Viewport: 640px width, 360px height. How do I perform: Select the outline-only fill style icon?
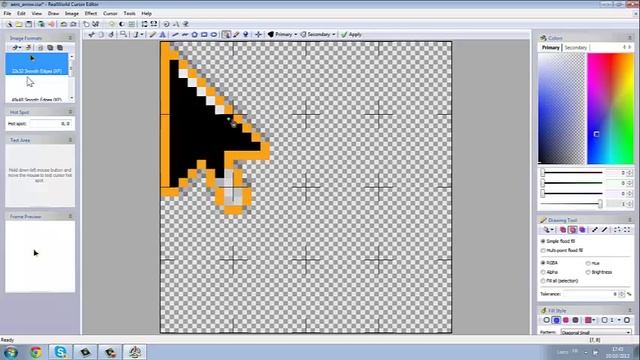(547, 320)
